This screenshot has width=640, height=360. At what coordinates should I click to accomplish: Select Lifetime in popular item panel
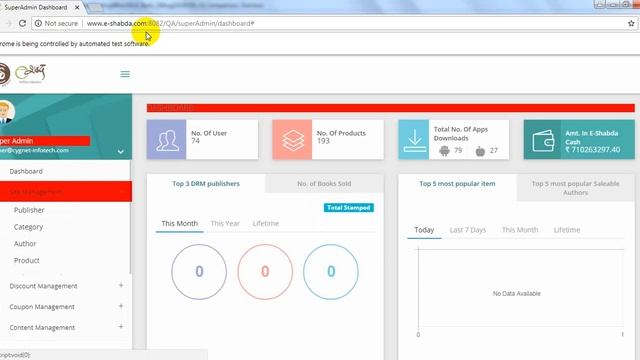(567, 230)
